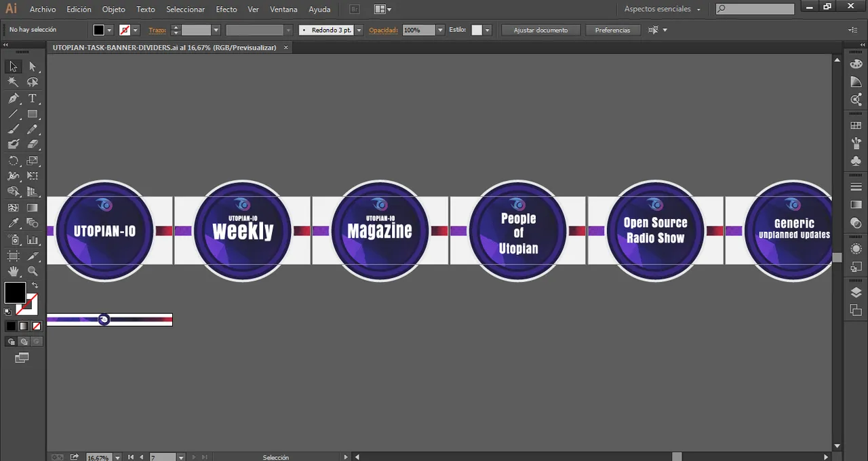
Task: Select the Zoom tool
Action: [x=32, y=271]
